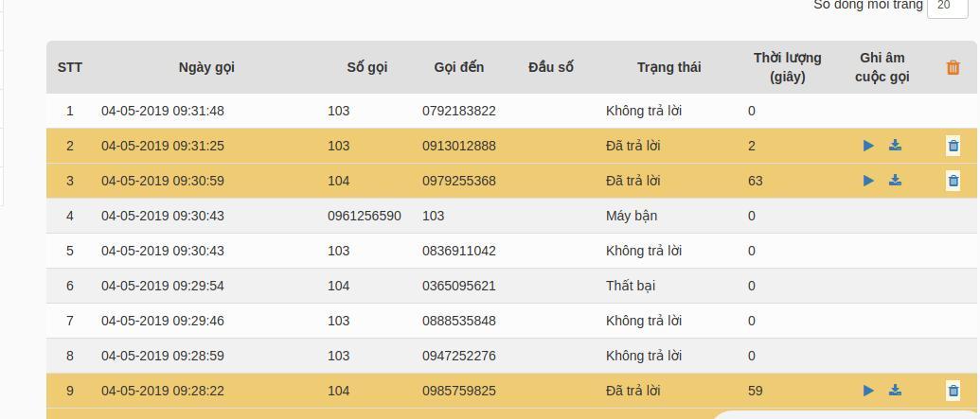Download recording for call row 9
Image resolution: width=980 pixels, height=419 pixels.
(895, 391)
